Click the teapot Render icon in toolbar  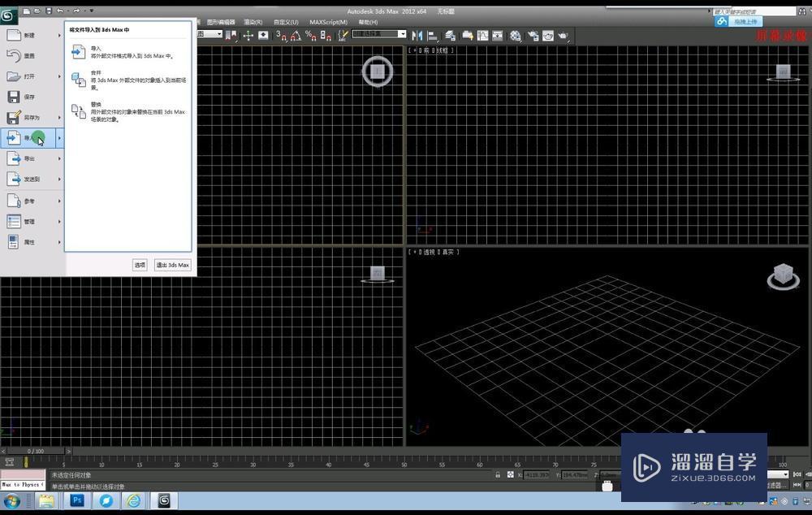(x=563, y=36)
